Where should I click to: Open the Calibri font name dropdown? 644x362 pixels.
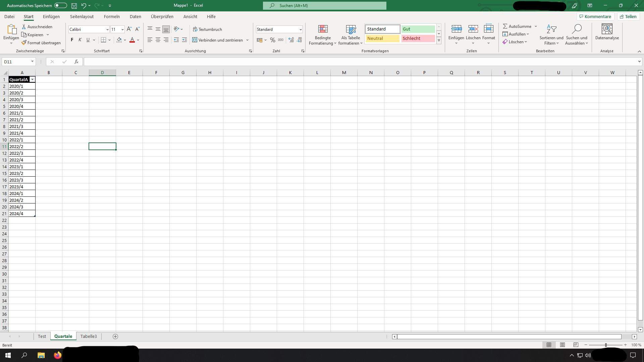[x=107, y=29]
